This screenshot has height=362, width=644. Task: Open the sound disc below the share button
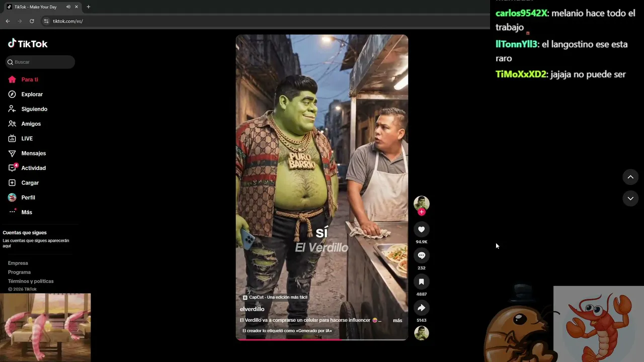point(422,333)
